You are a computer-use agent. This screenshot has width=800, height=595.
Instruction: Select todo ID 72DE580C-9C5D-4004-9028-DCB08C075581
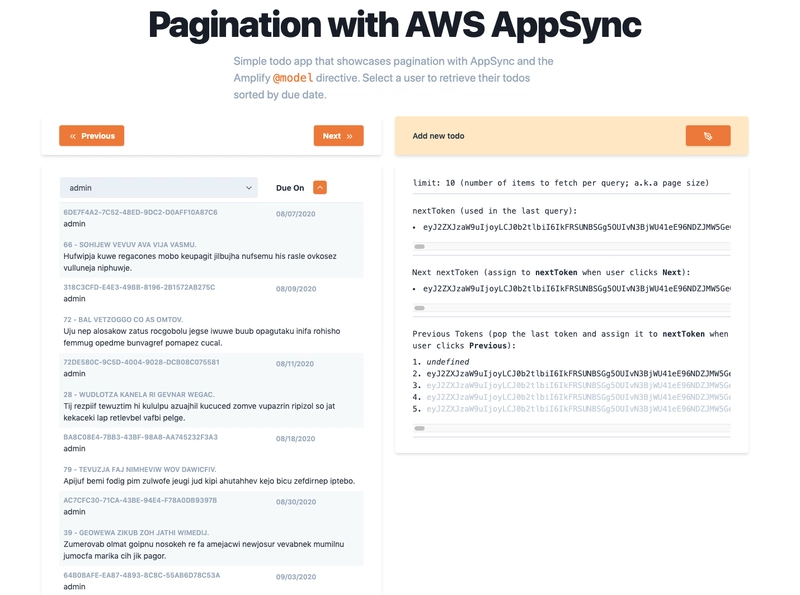(x=141, y=362)
